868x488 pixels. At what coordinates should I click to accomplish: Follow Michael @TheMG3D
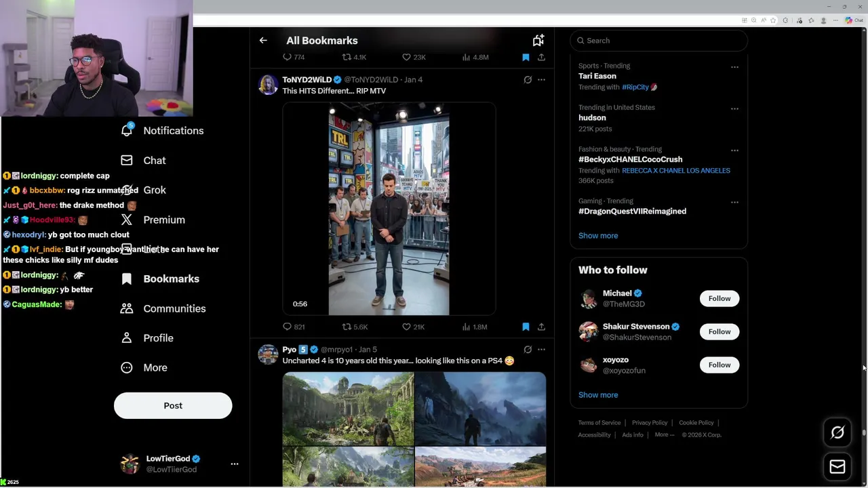point(719,298)
